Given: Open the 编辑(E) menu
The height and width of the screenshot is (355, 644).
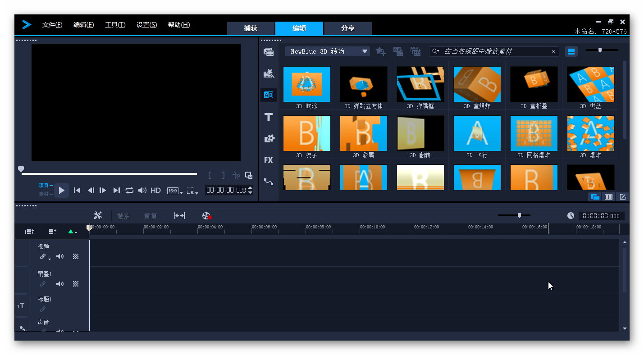Looking at the screenshot, I should coord(84,25).
